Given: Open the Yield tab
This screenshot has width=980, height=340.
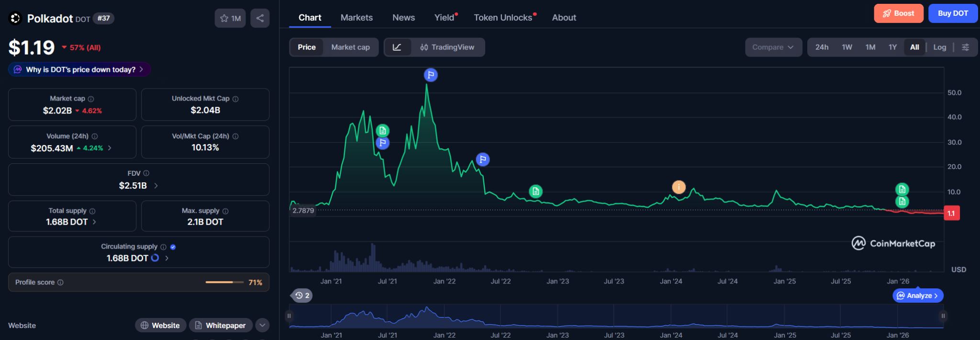Looking at the screenshot, I should 445,18.
